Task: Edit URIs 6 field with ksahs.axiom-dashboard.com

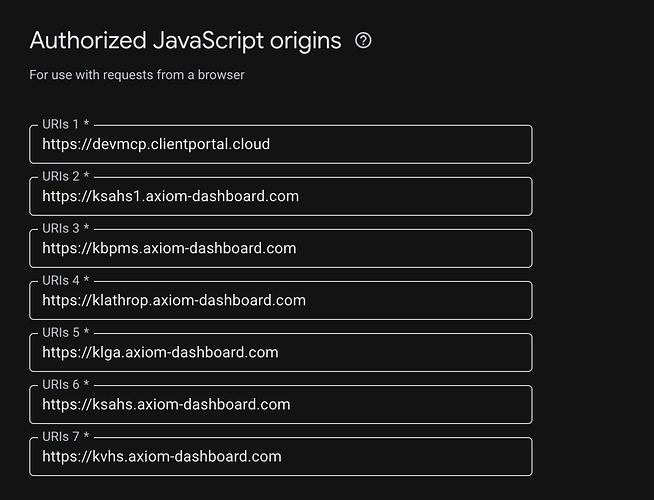Action: coord(281,405)
